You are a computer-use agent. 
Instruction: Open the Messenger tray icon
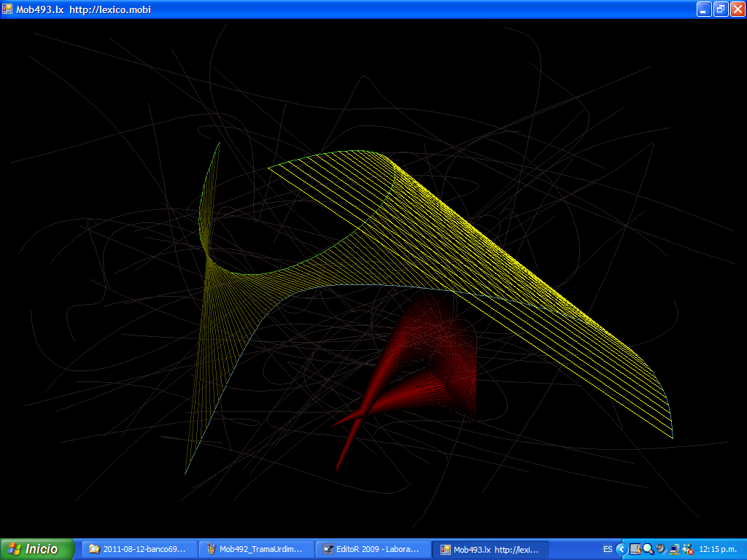pyautogui.click(x=687, y=549)
